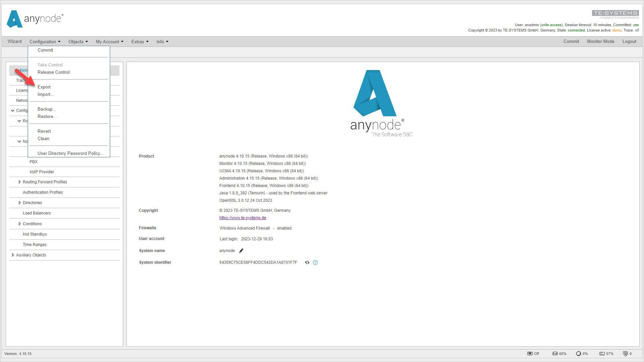Open the Objects menu dropdown
644x362 pixels.
[x=78, y=42]
